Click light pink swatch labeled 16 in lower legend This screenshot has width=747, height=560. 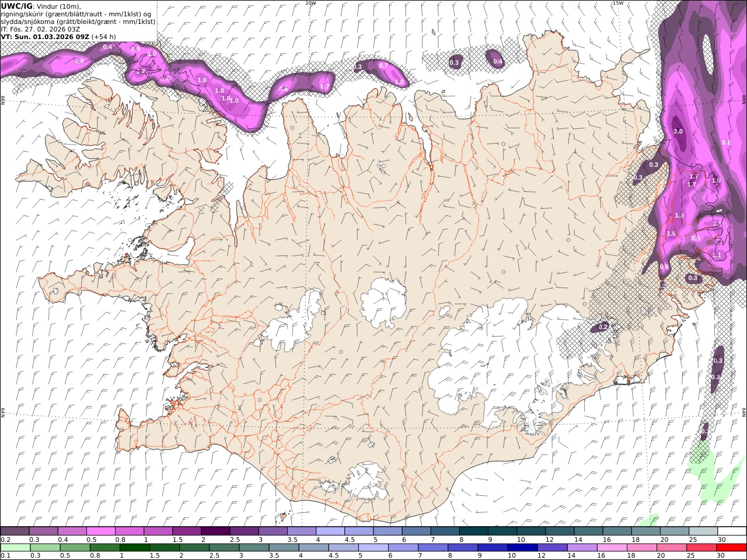(x=612, y=547)
